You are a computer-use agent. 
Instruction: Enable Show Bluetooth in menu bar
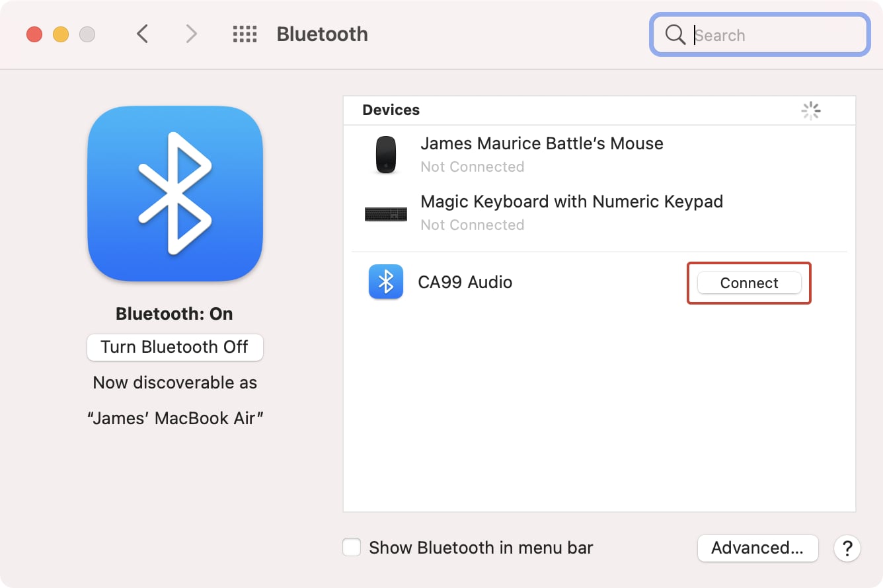pos(352,548)
